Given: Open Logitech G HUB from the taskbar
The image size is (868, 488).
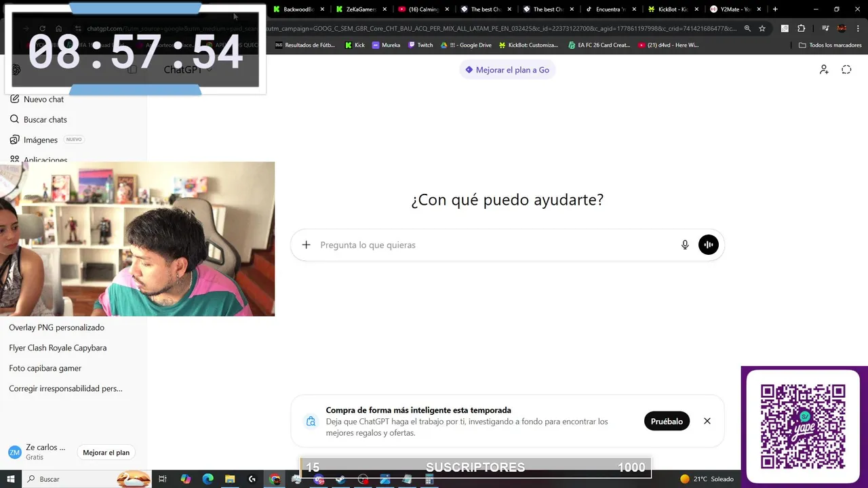Looking at the screenshot, I should click(x=252, y=479).
